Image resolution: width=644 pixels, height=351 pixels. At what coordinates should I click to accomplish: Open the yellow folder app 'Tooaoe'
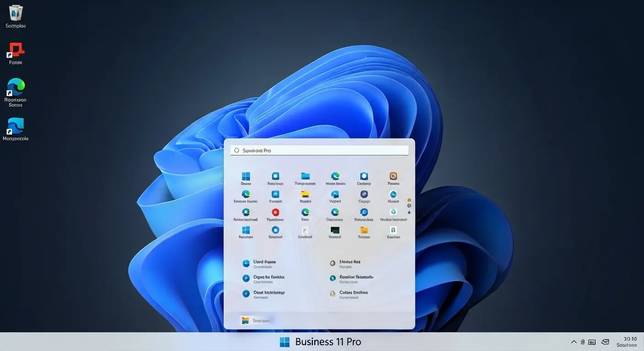364,233
